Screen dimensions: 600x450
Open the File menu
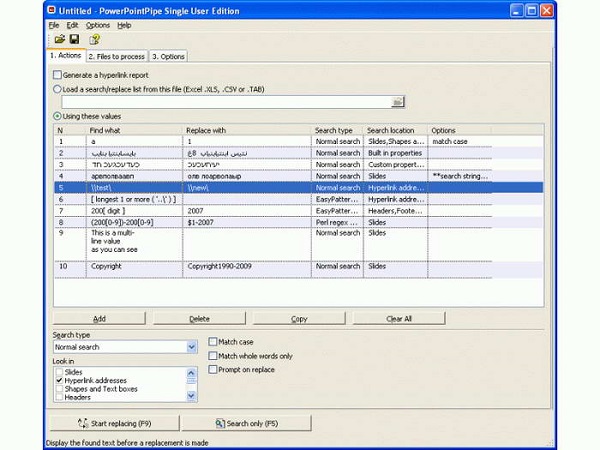click(54, 25)
